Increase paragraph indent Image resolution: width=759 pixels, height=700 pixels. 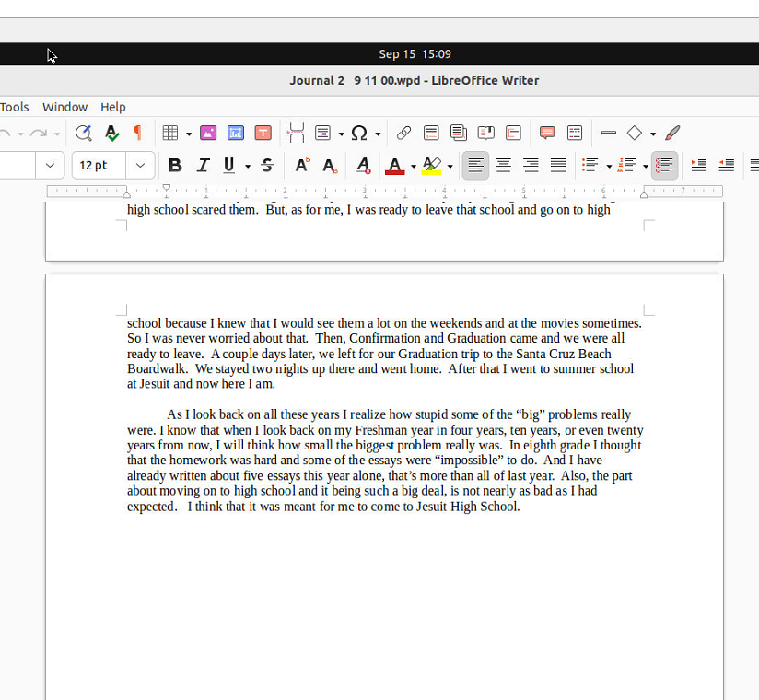699,166
